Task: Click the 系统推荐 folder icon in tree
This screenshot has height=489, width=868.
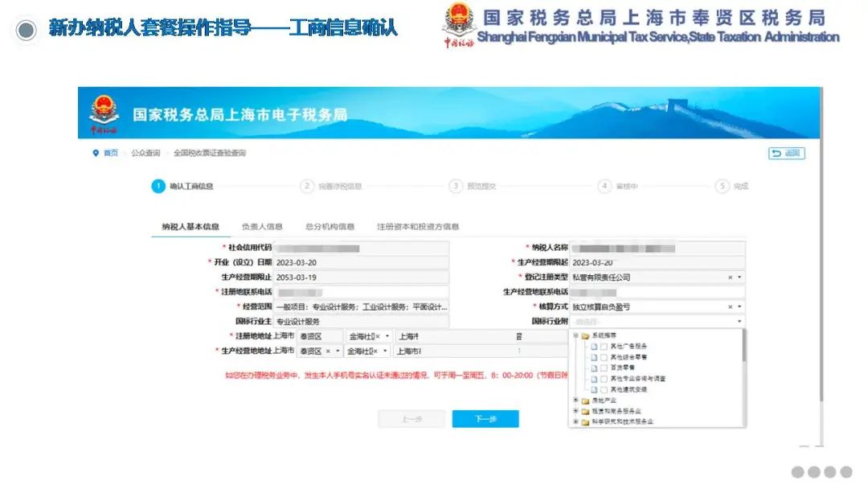Action: [x=585, y=336]
